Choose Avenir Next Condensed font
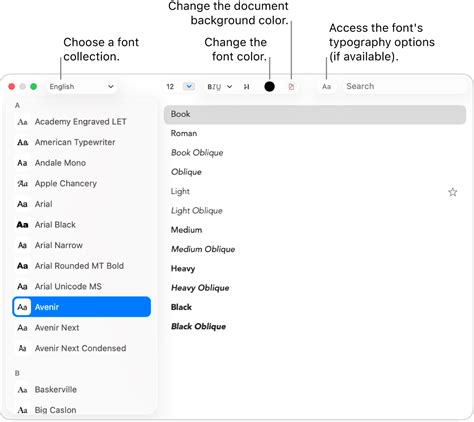This screenshot has width=474, height=422. (82, 348)
